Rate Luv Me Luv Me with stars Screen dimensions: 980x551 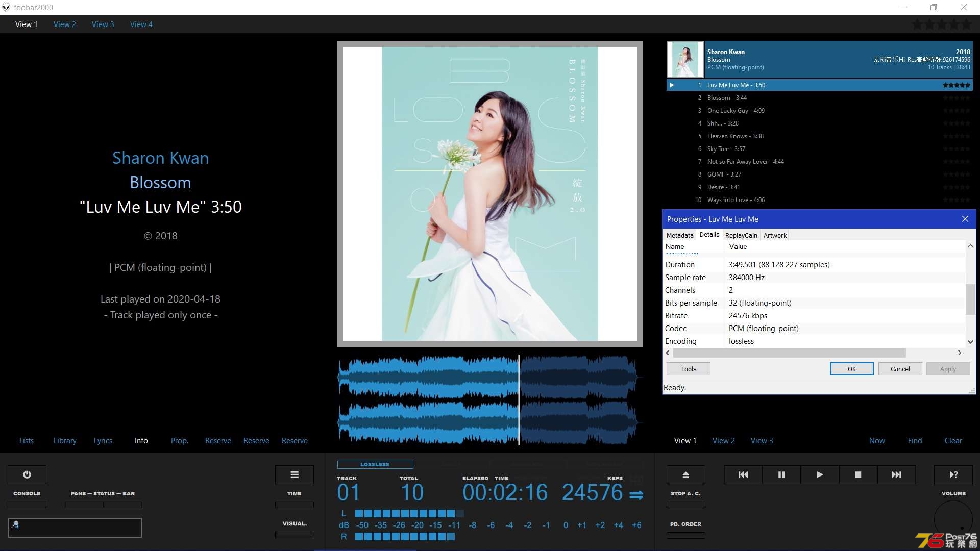click(x=957, y=85)
